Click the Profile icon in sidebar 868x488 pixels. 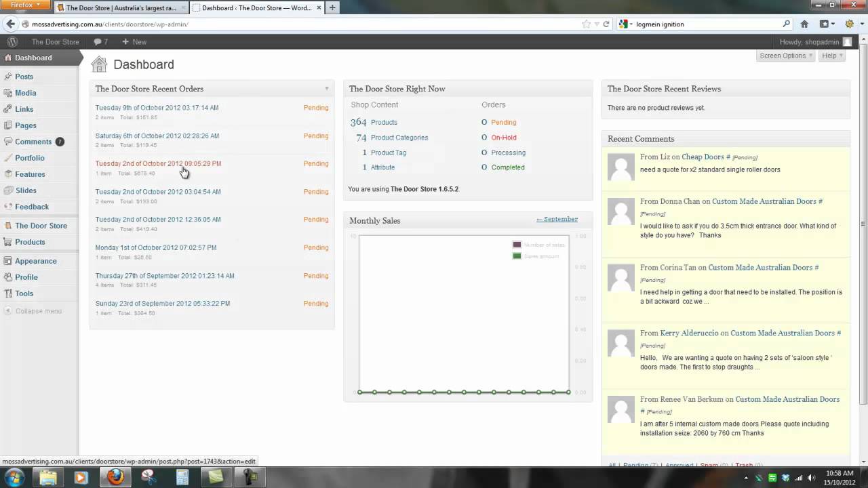pos(7,277)
